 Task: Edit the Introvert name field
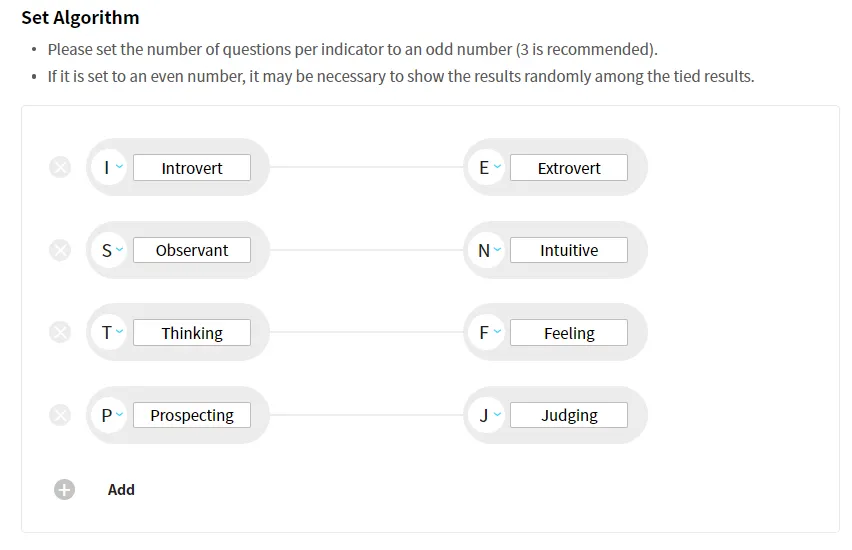click(192, 168)
